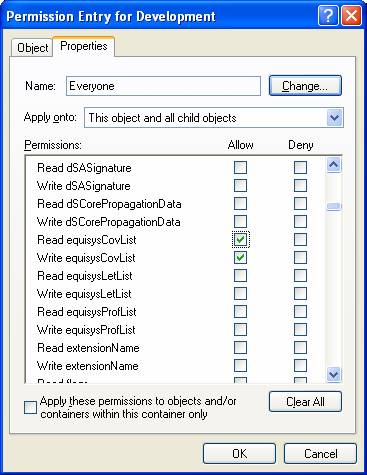Click the scrollbar up arrow
Viewport: 367px width, 475px height.
pos(334,164)
